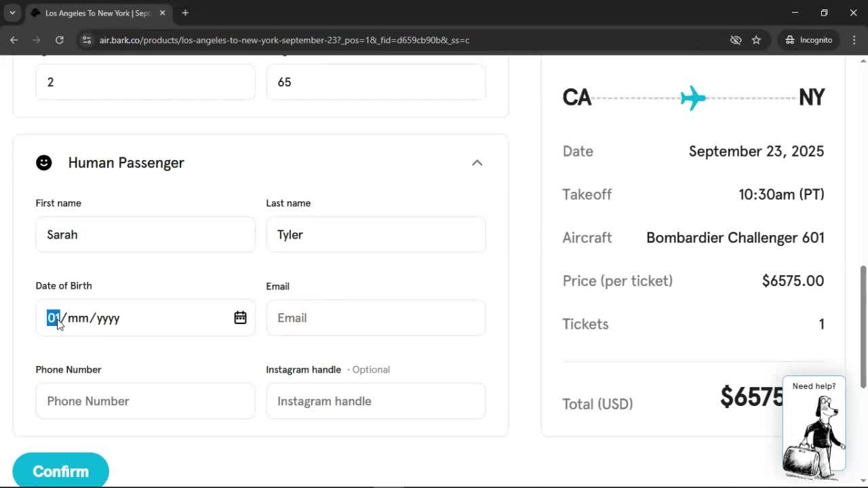
Task: Reload the page with the refresh icon
Action: (60, 40)
